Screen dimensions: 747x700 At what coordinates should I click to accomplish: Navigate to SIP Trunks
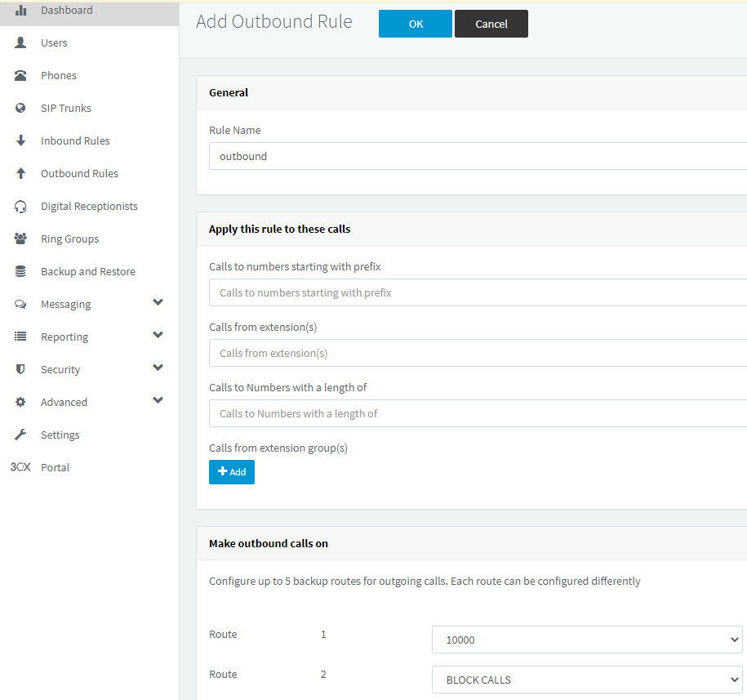(66, 108)
